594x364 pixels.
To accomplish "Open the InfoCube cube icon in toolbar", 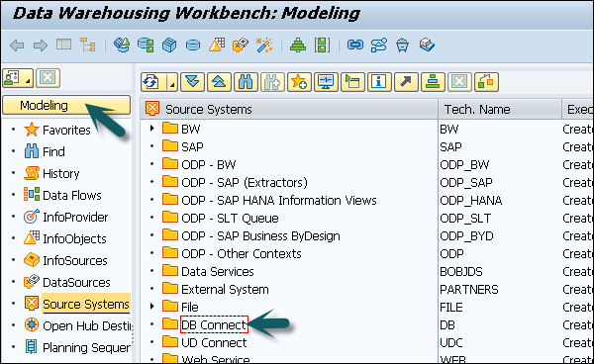I will 169,45.
